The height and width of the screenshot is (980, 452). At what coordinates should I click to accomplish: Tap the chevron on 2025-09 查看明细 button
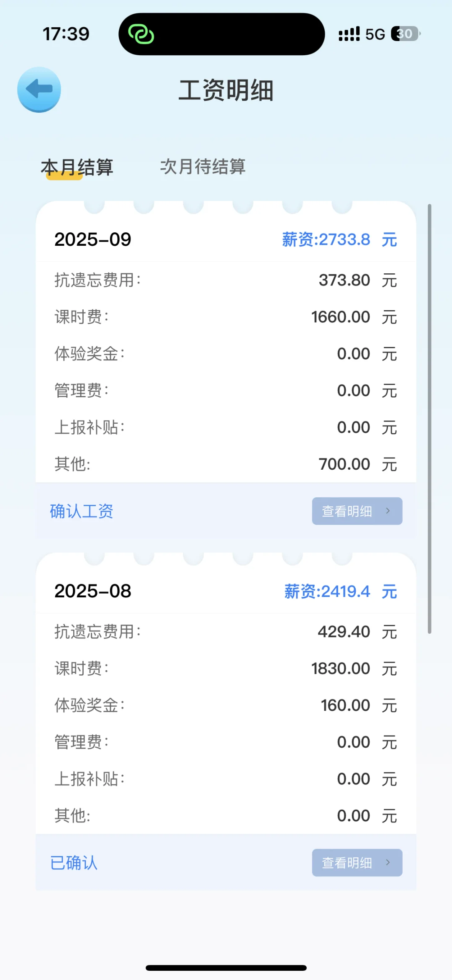(388, 511)
